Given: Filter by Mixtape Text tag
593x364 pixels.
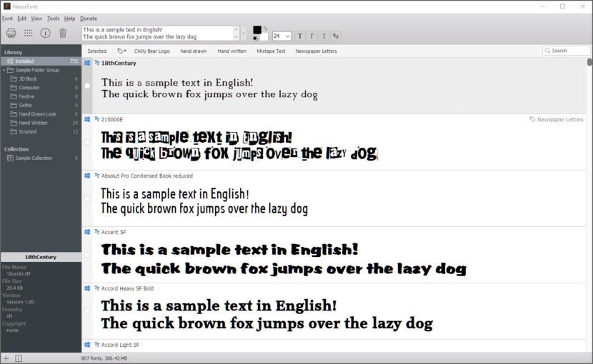Looking at the screenshot, I should [x=271, y=51].
